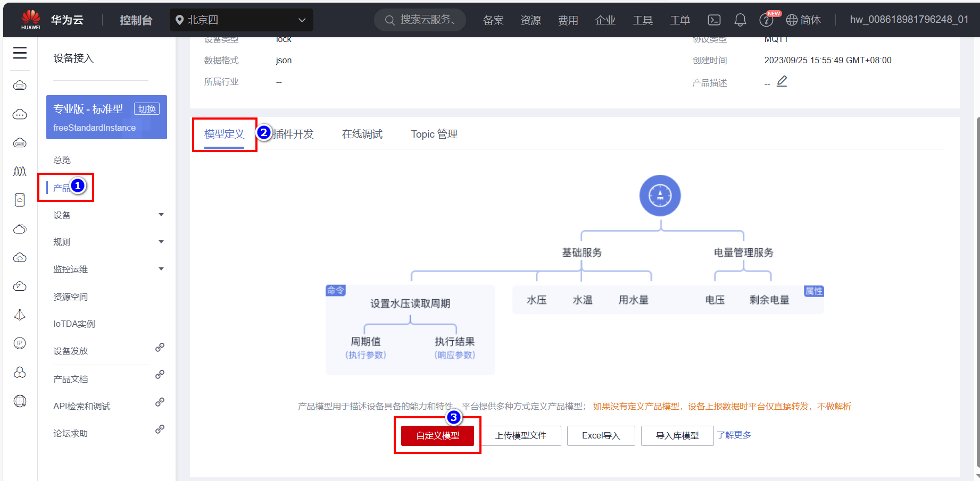Click the link icon next to 设备发放

160,348
